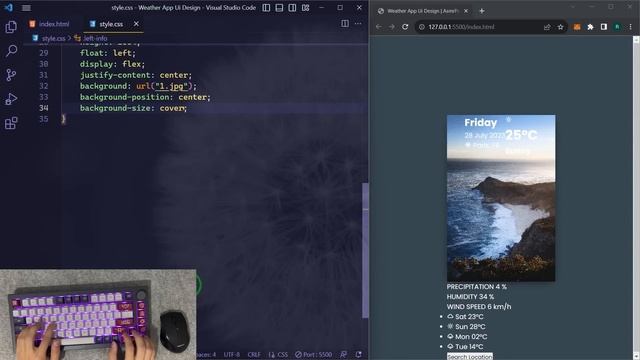Go forward in the browser

click(392, 27)
